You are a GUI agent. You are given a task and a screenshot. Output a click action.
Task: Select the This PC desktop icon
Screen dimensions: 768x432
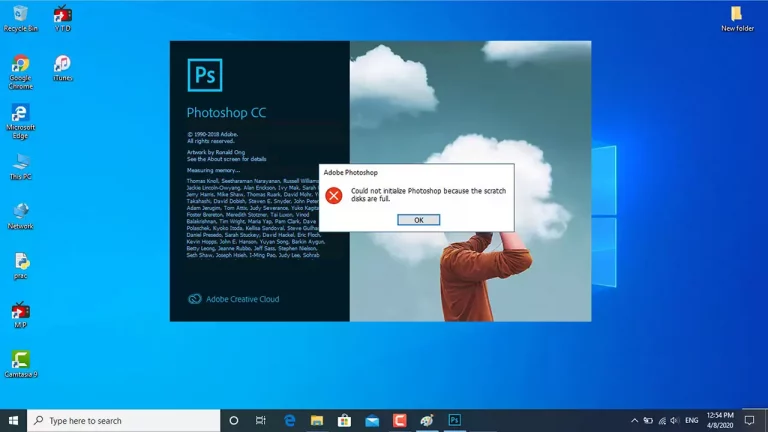point(21,167)
